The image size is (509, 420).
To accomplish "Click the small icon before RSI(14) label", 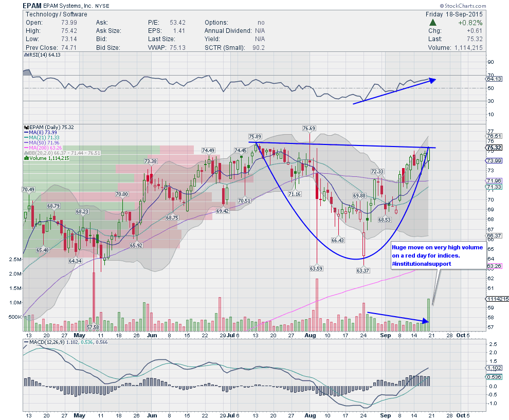I will [26, 55].
